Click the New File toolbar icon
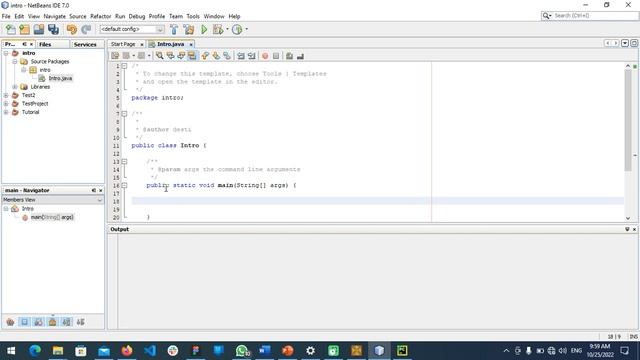 point(11,29)
